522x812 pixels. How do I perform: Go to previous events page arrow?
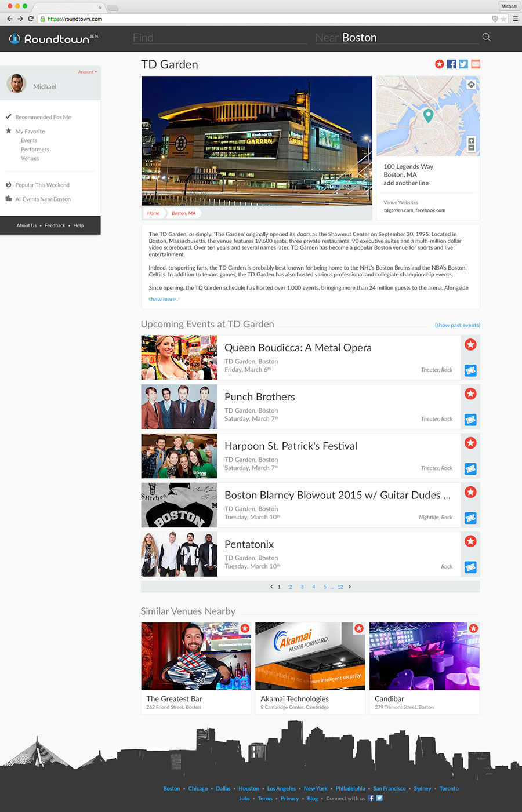(x=271, y=587)
